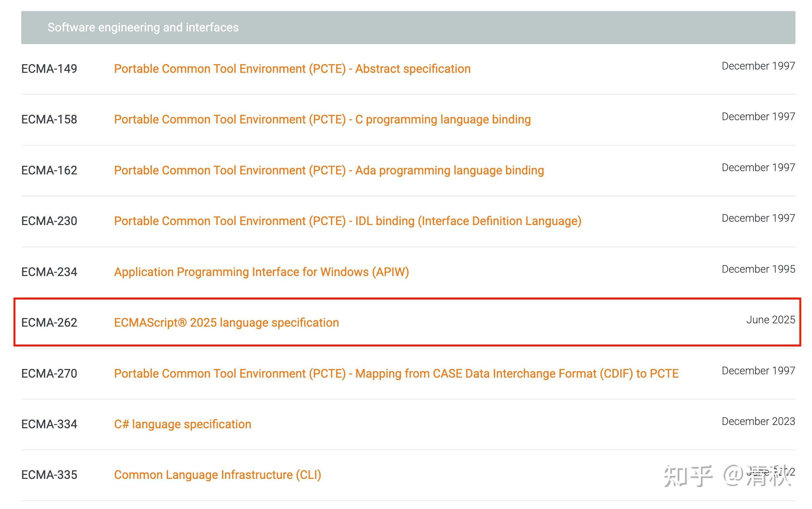Viewport: 812px width, 509px height.
Task: Click the ECMA-158 standard number
Action: [49, 119]
